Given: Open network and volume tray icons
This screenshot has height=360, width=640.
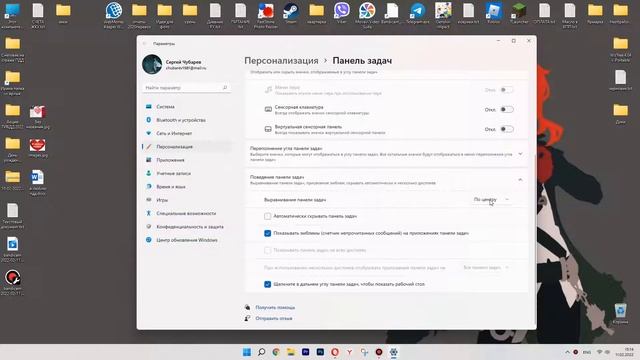Looking at the screenshot, I should coord(603,352).
